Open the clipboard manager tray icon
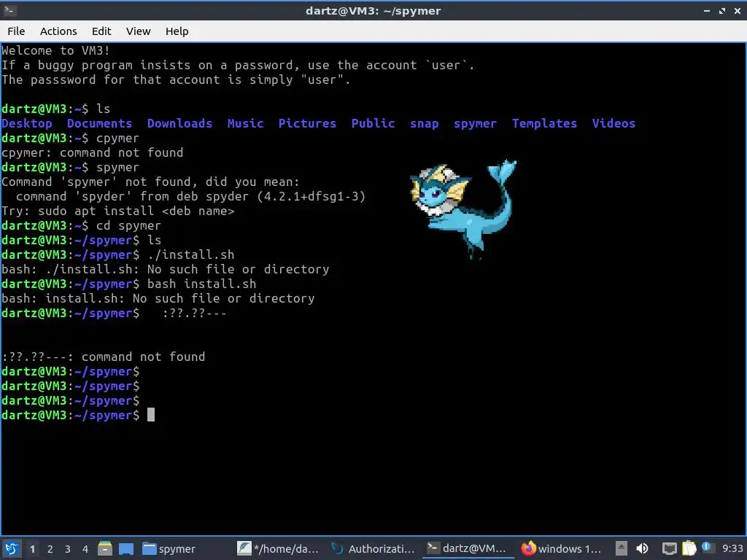 coord(689,548)
